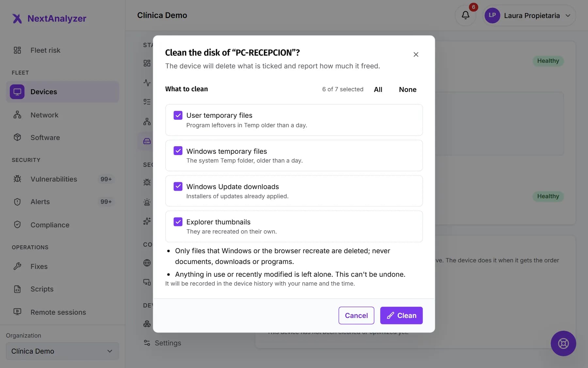Click the Alerts shield icon
The height and width of the screenshot is (368, 588).
pyautogui.click(x=17, y=202)
